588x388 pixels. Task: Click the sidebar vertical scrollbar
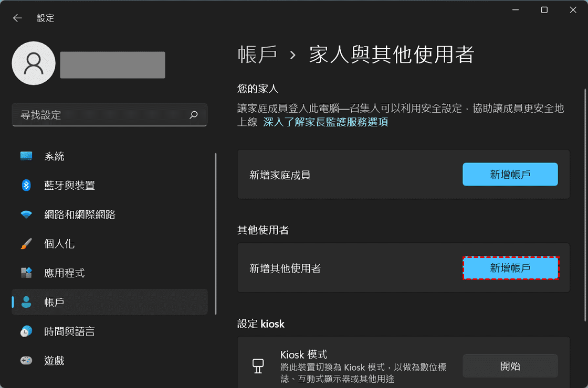pos(215,233)
